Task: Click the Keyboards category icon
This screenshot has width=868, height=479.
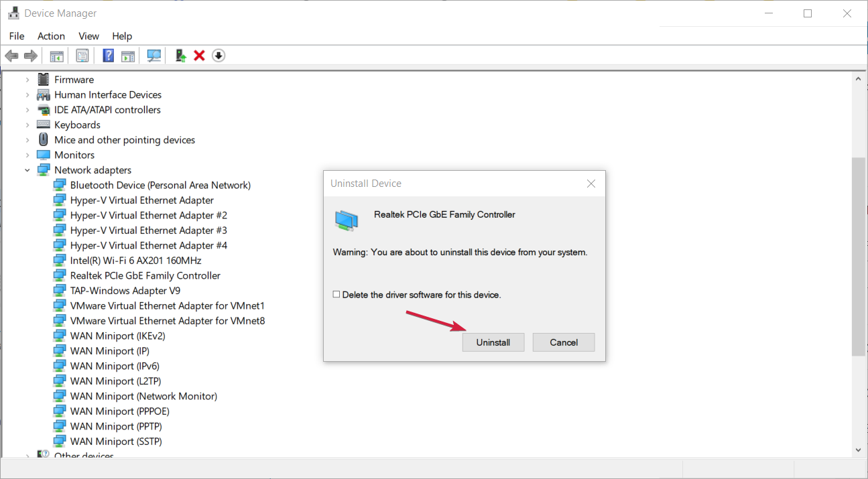Action: click(x=44, y=125)
